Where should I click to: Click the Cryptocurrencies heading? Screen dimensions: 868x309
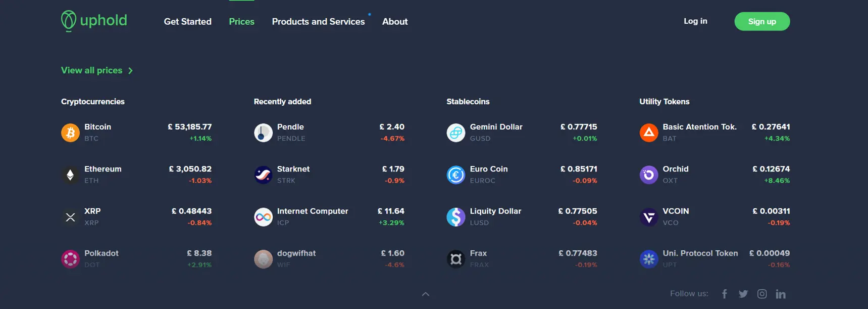[x=93, y=102]
